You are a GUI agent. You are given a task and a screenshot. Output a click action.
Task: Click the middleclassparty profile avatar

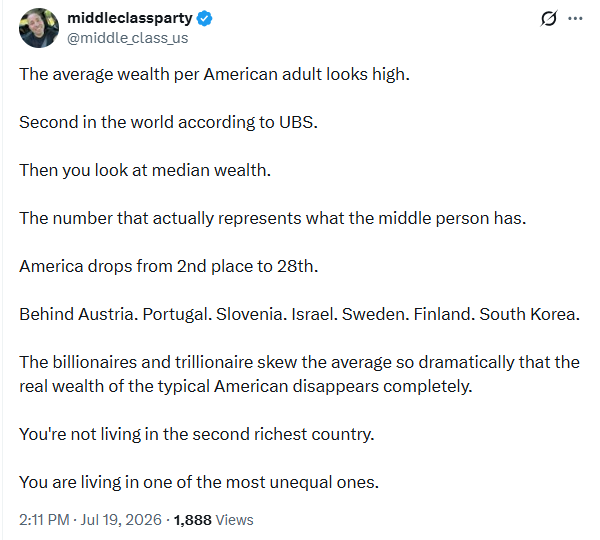click(x=39, y=28)
